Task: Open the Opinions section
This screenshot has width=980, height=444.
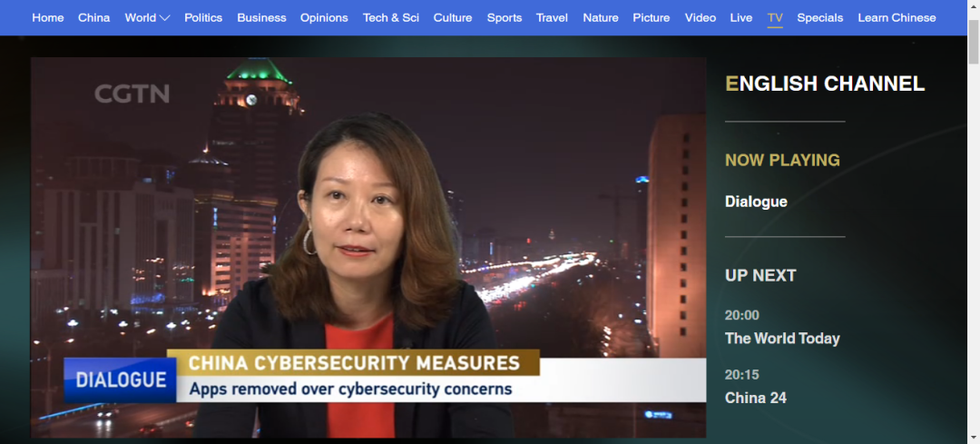Action: pyautogui.click(x=324, y=17)
